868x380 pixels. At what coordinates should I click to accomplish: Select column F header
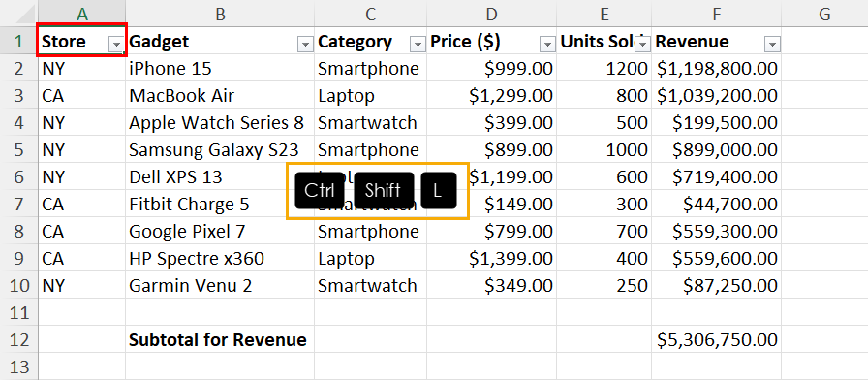click(x=716, y=14)
